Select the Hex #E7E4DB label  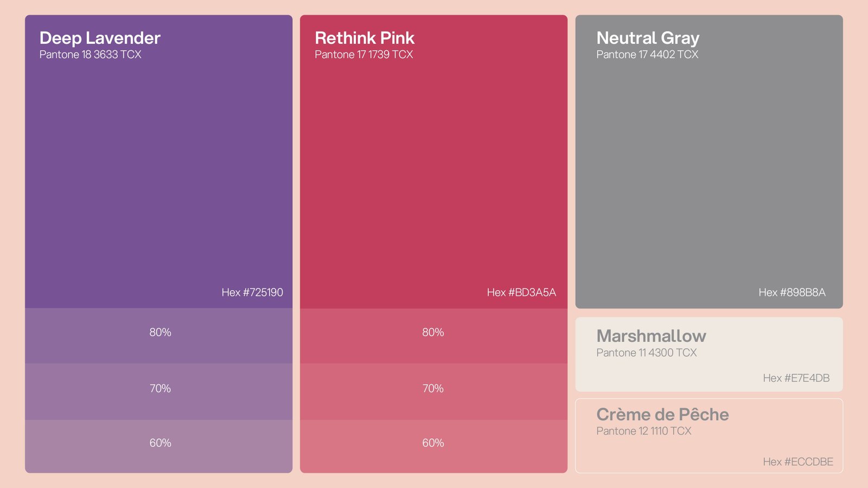point(796,378)
